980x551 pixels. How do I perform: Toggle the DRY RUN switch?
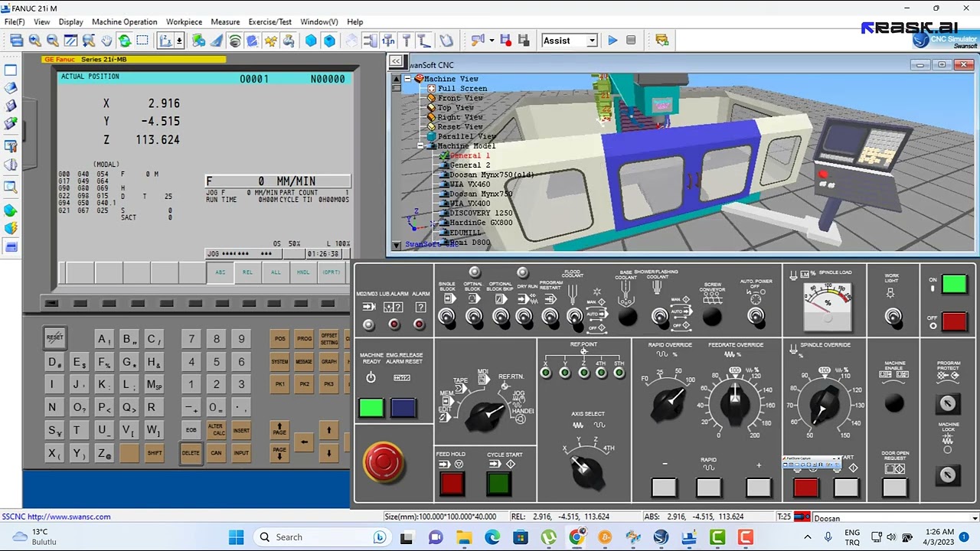524,317
